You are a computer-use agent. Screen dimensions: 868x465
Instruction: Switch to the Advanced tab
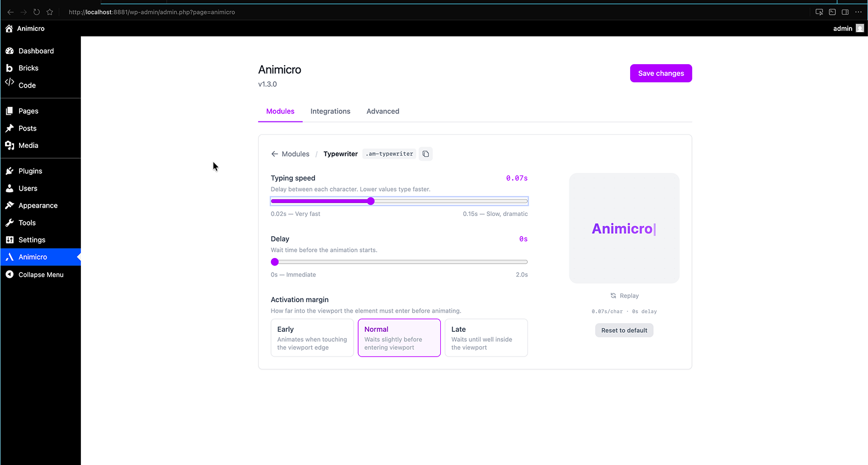click(383, 111)
